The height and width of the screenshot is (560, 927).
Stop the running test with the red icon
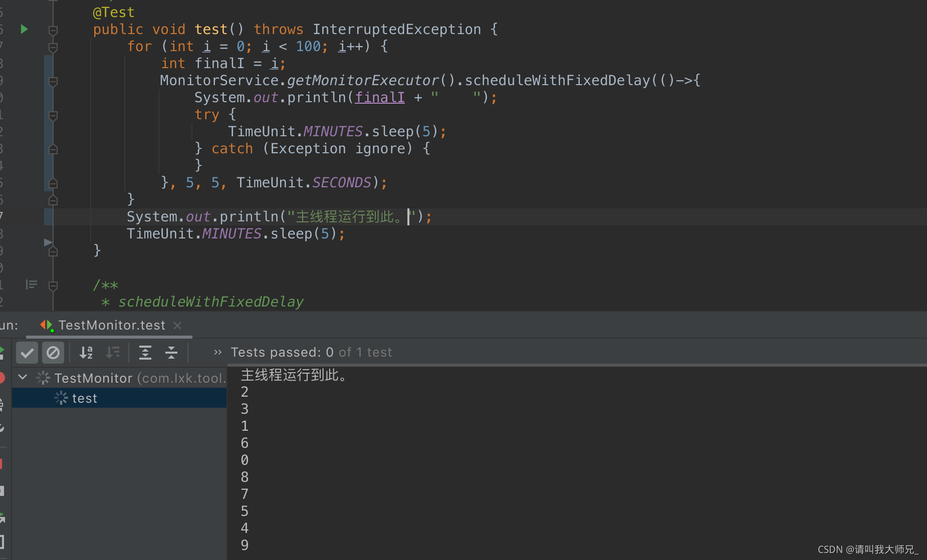coord(3,377)
